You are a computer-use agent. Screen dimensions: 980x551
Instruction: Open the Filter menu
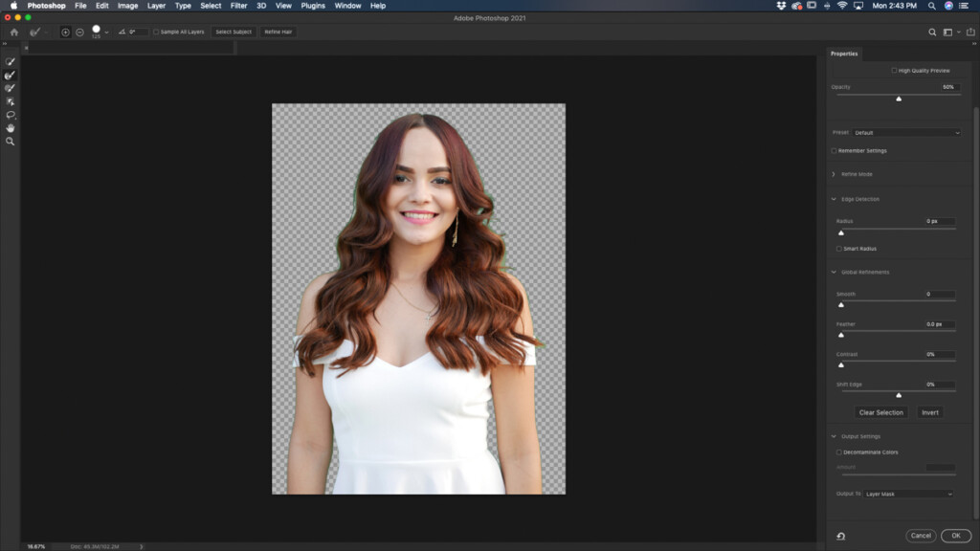click(238, 6)
